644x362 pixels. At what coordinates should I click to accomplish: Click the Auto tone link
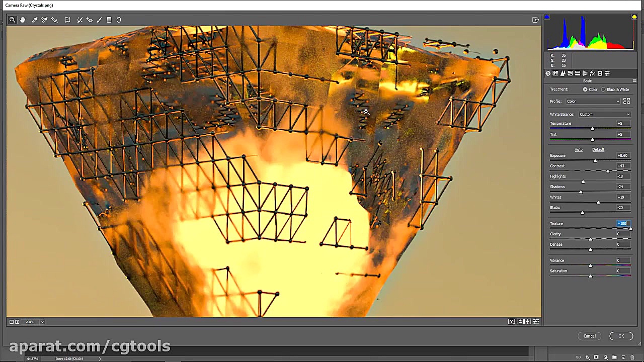click(x=579, y=150)
